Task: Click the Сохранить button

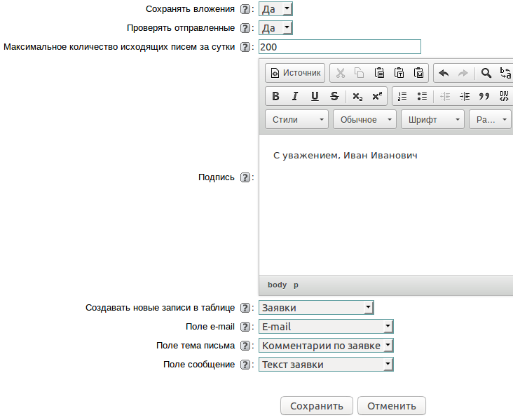Action: 316,406
